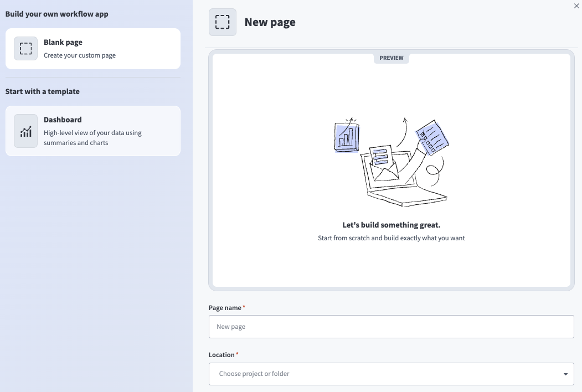Click the Build your own workflow app heading
The height and width of the screenshot is (392, 582).
[56, 14]
